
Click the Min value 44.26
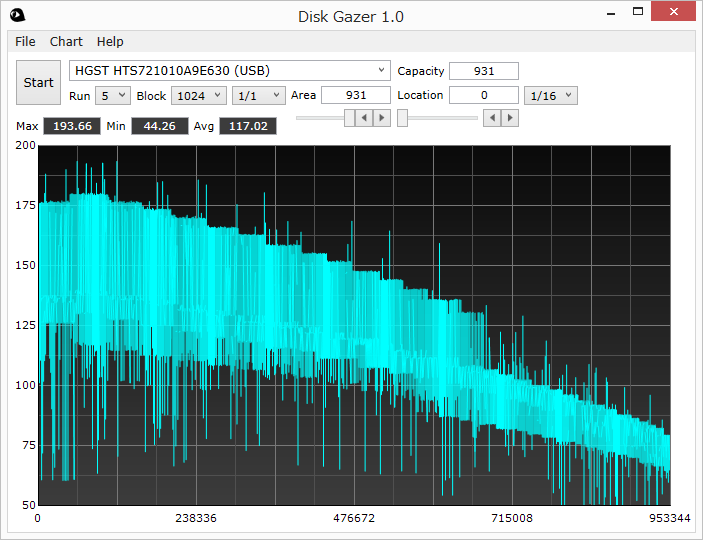coord(160,126)
